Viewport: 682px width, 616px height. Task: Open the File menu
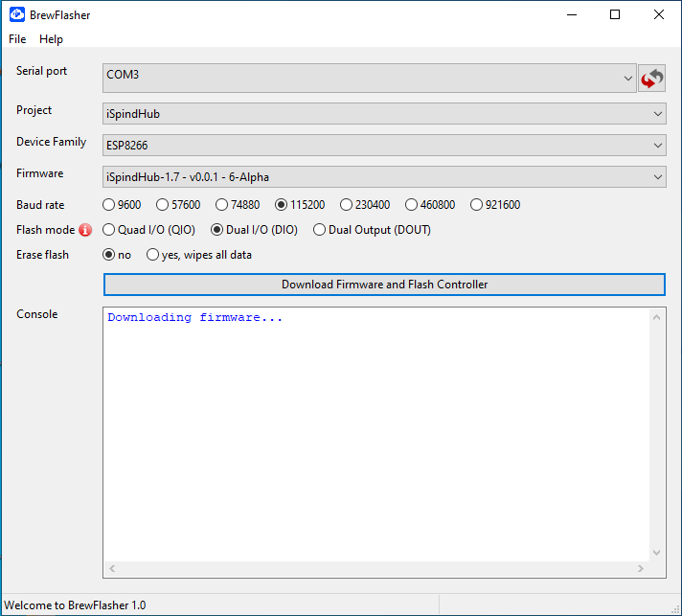(17, 39)
